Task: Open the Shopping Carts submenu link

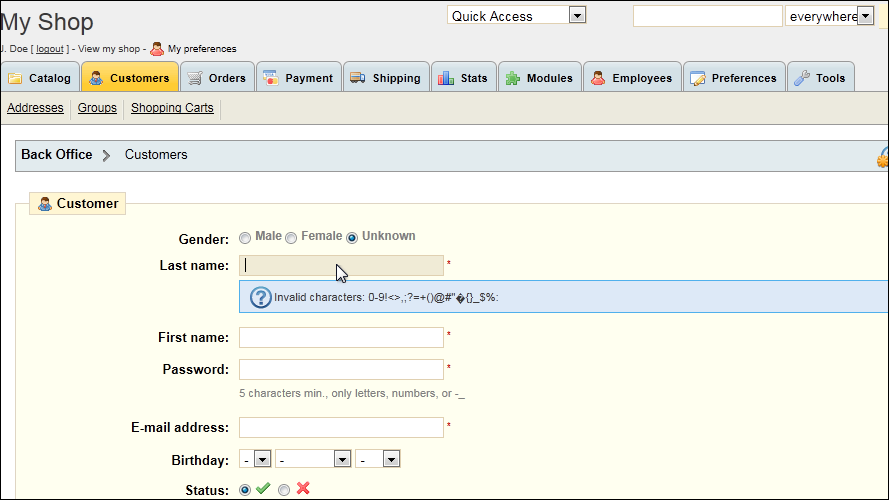Action: pyautogui.click(x=172, y=108)
